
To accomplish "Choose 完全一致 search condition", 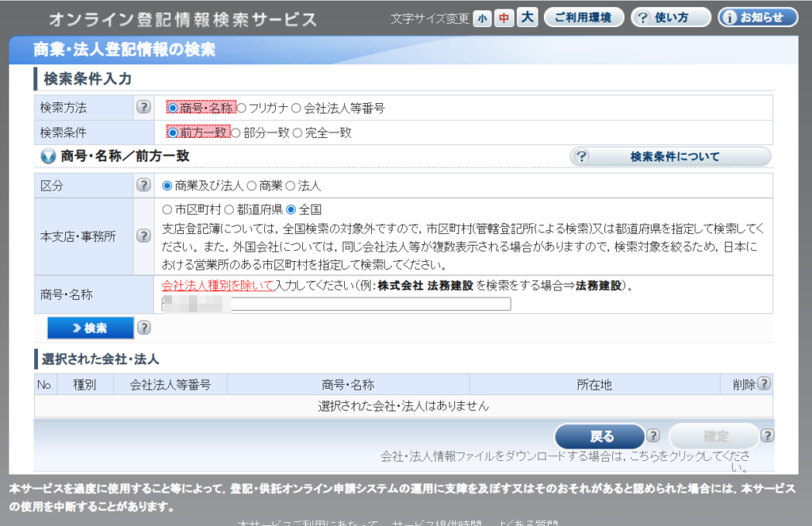I will point(298,133).
